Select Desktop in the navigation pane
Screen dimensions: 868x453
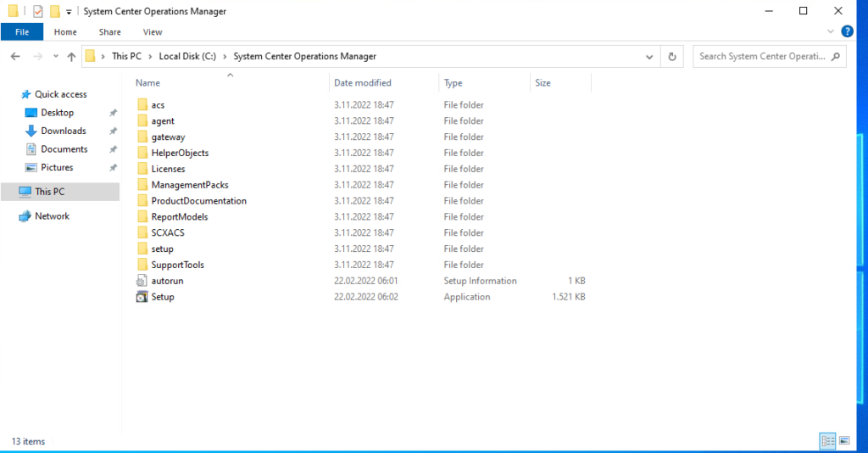(x=57, y=113)
